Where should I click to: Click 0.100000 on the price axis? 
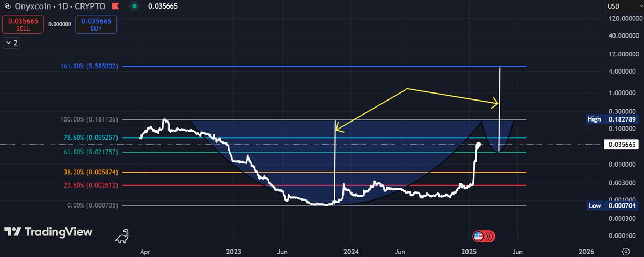point(623,128)
